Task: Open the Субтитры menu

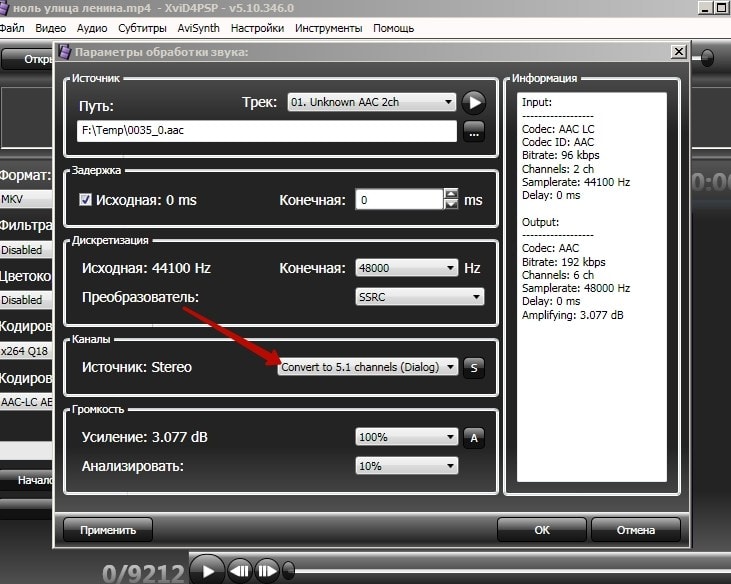Action: coord(142,28)
